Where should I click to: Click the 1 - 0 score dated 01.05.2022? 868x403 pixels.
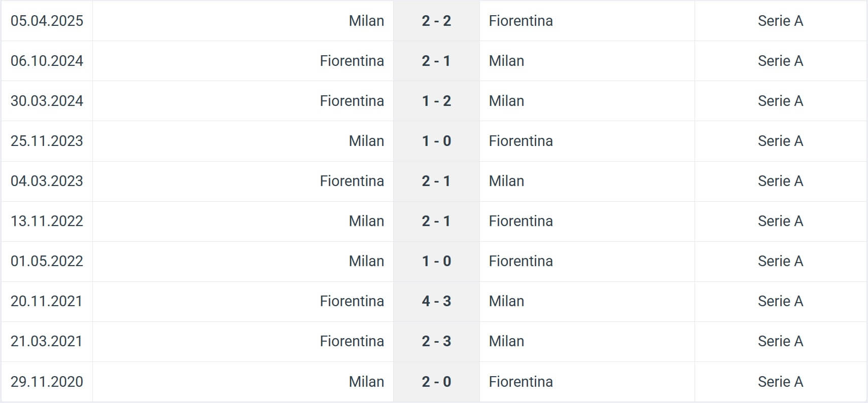(436, 261)
